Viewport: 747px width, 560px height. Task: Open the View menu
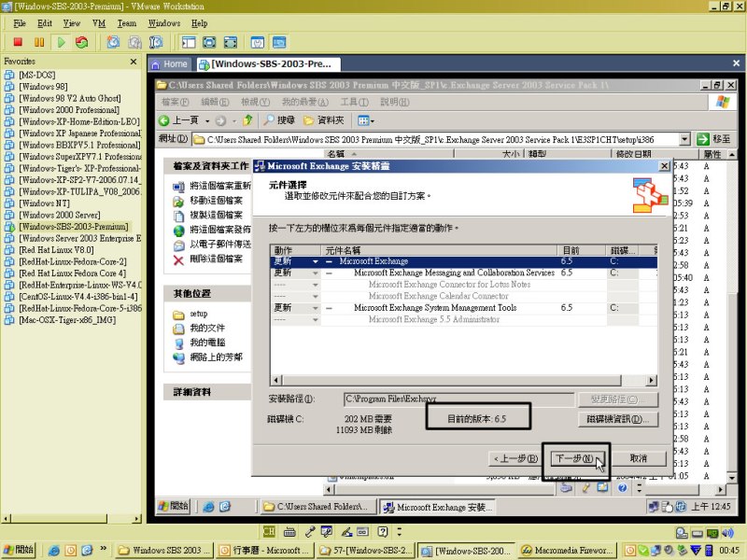[x=72, y=22]
